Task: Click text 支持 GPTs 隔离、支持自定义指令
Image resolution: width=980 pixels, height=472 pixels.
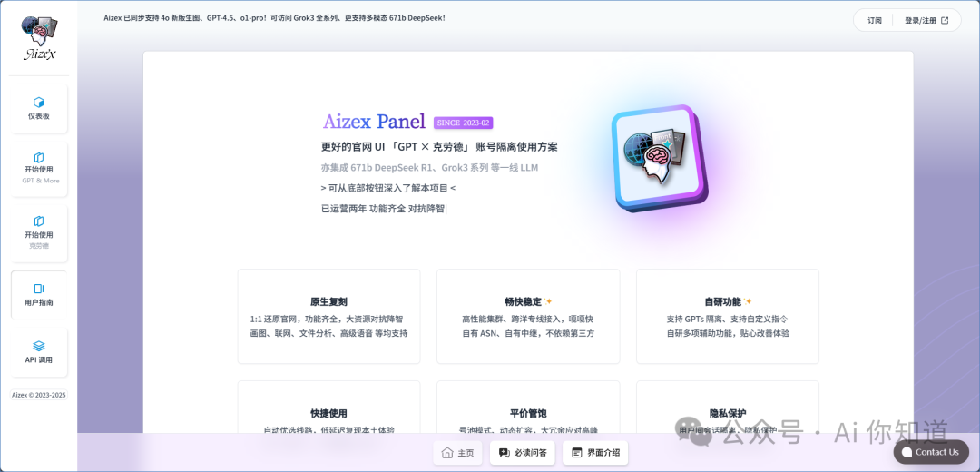Action: click(728, 319)
